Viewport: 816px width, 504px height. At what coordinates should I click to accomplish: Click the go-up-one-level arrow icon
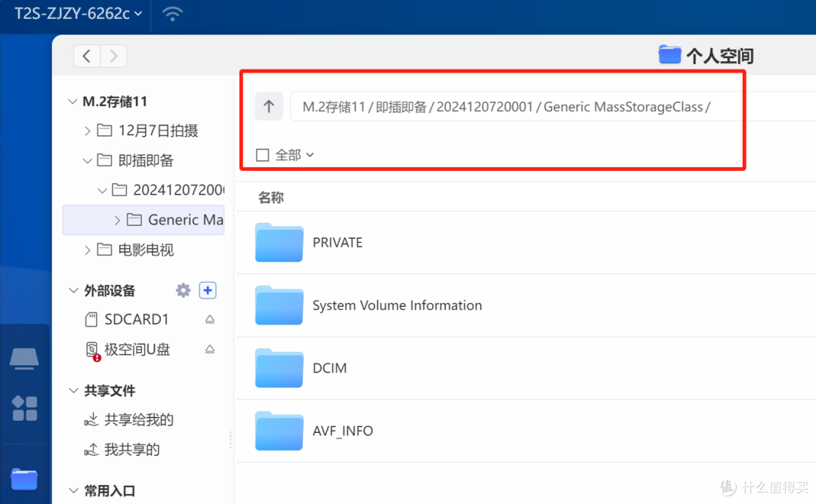[269, 106]
